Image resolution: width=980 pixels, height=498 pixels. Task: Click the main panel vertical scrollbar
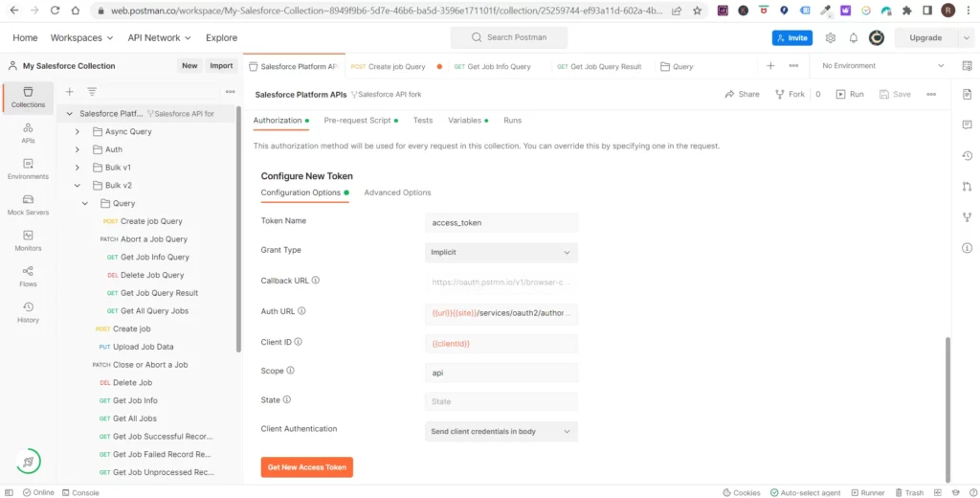pyautogui.click(x=948, y=409)
